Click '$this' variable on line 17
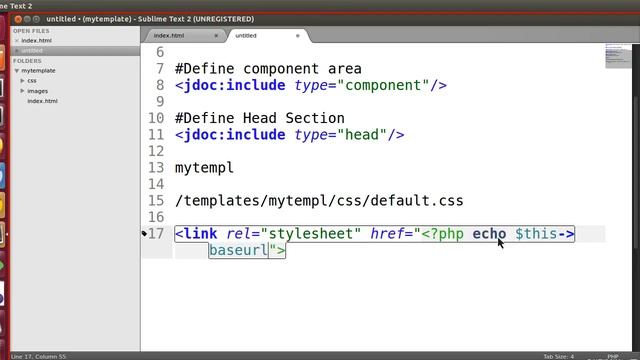Image resolution: width=640 pixels, height=360 pixels. (x=536, y=234)
